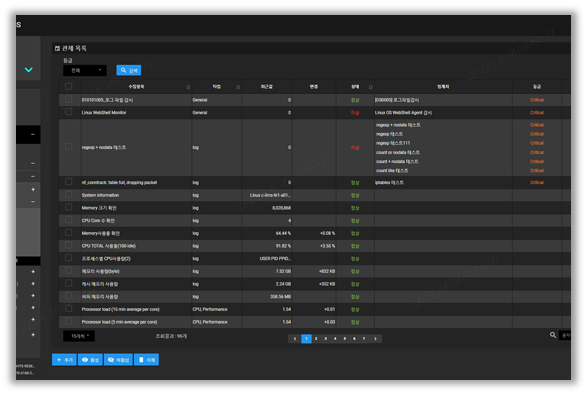587x395 pixels.
Task: Click the filter input field next to magnifier
Action: pyautogui.click(x=565, y=335)
